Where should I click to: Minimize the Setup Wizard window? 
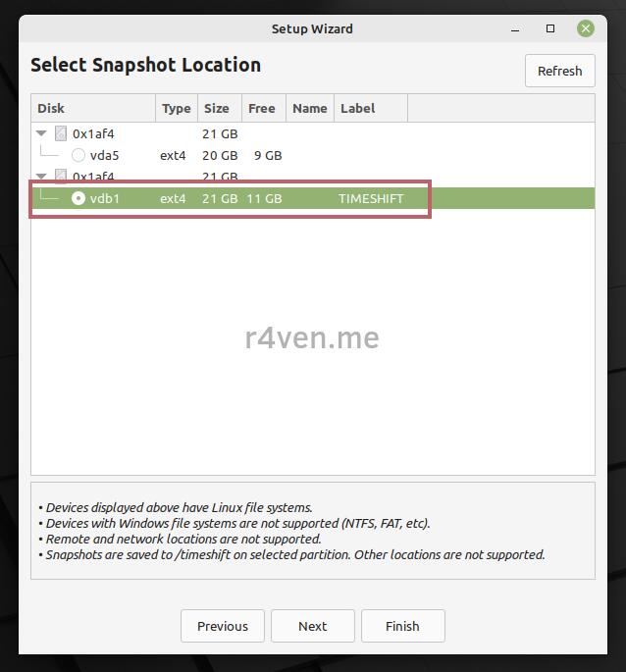pos(515,28)
